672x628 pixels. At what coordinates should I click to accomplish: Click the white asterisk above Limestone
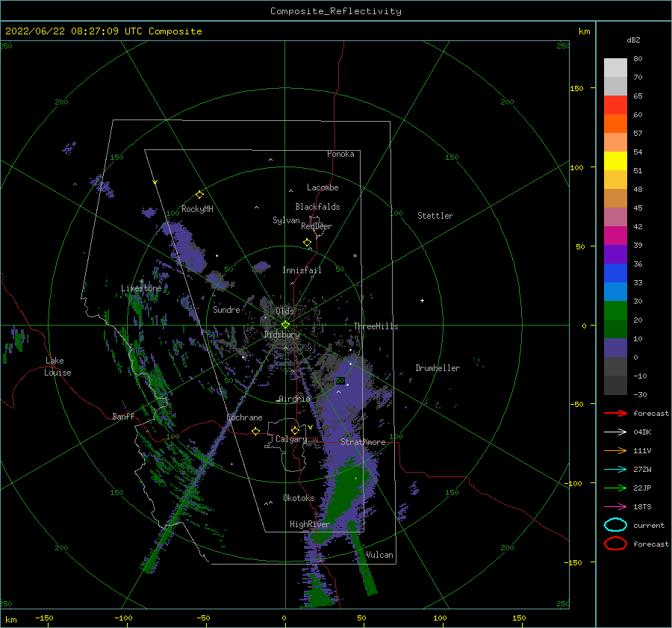[x=141, y=282]
